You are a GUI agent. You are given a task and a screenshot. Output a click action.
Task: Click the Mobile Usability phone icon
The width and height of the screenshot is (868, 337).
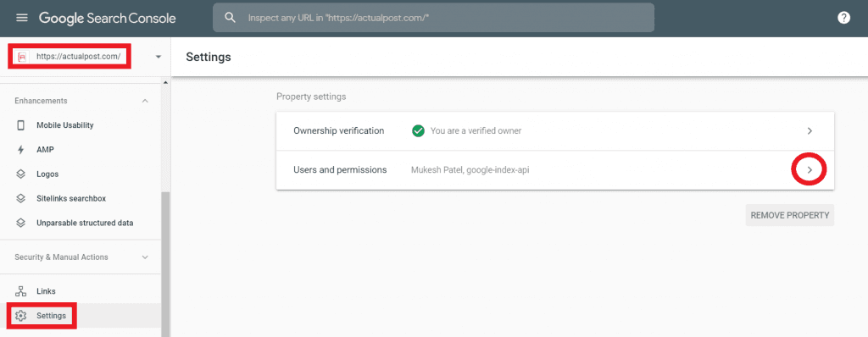[21, 125]
